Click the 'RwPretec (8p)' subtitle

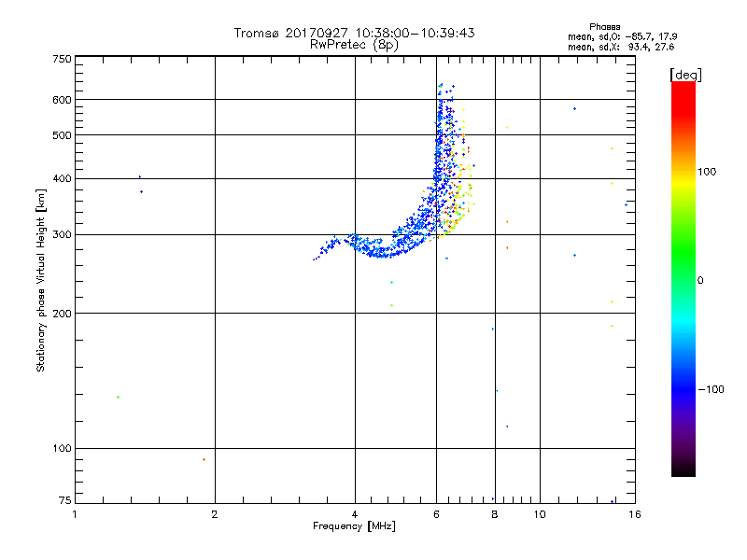coord(354,45)
